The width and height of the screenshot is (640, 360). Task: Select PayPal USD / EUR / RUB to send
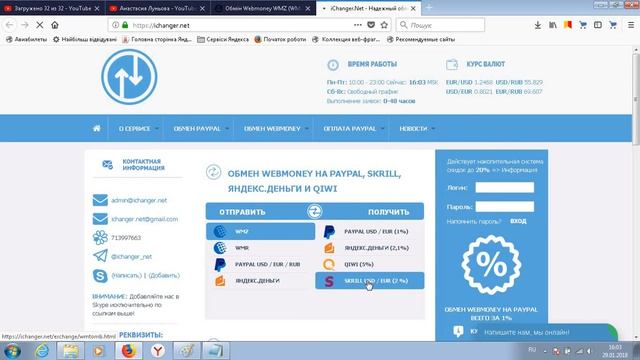(260, 264)
